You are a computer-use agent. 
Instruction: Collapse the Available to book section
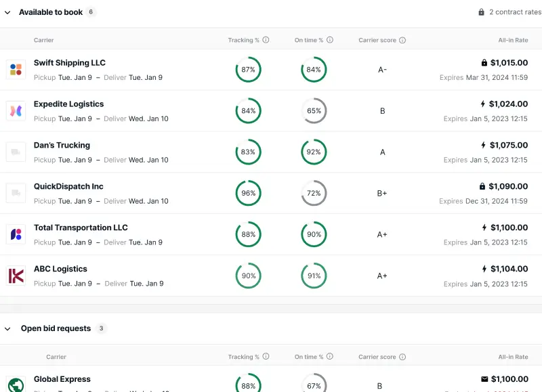7,12
